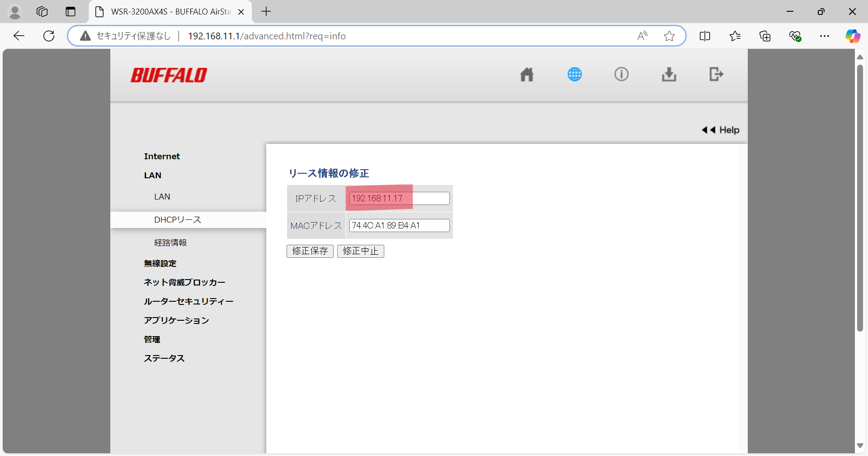Image resolution: width=868 pixels, height=456 pixels.
Task: Open the Collections icon
Action: (765, 36)
